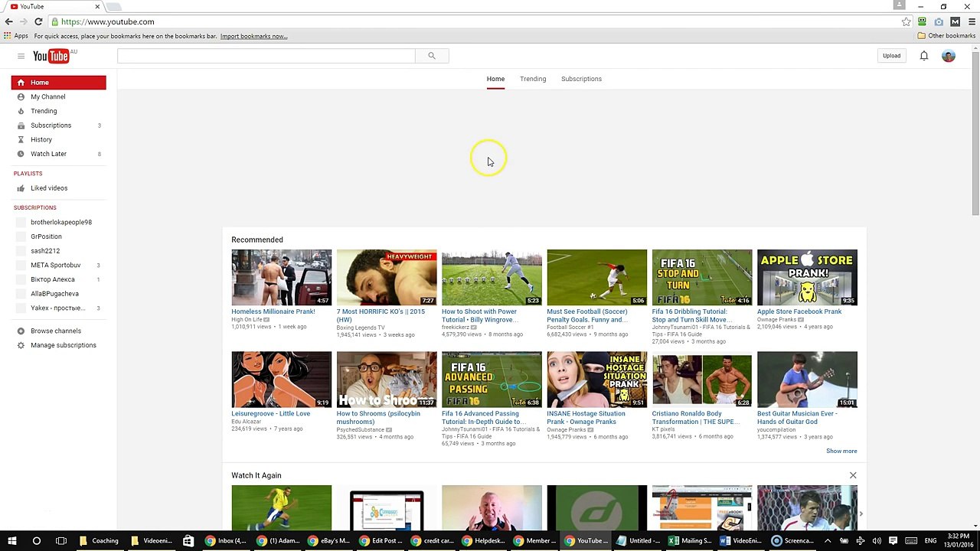Open the Chrome profile switcher button
Screen dimensions: 980x551
click(x=900, y=5)
